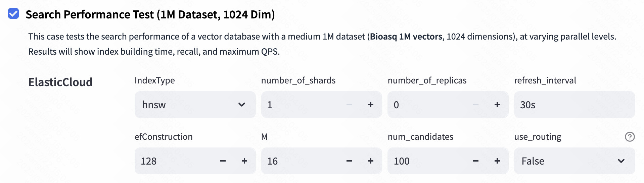
Task: Expand the use_routing False dropdown
Action: 574,161
